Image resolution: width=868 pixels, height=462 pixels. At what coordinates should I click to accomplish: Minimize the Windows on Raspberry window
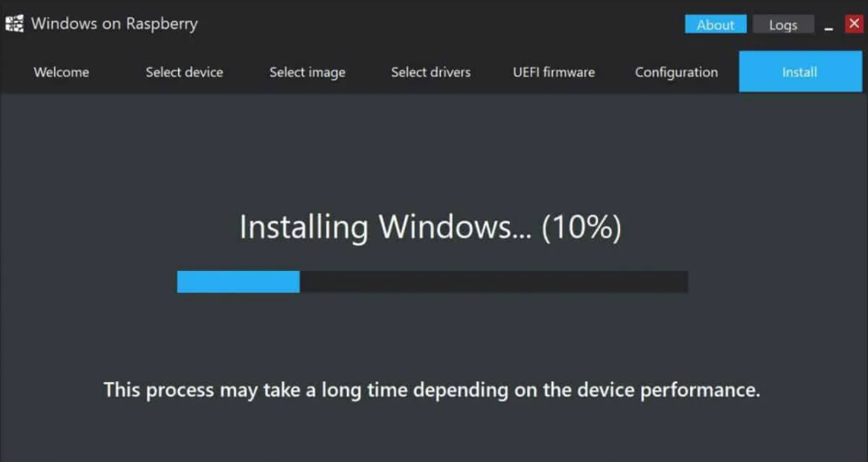click(828, 26)
